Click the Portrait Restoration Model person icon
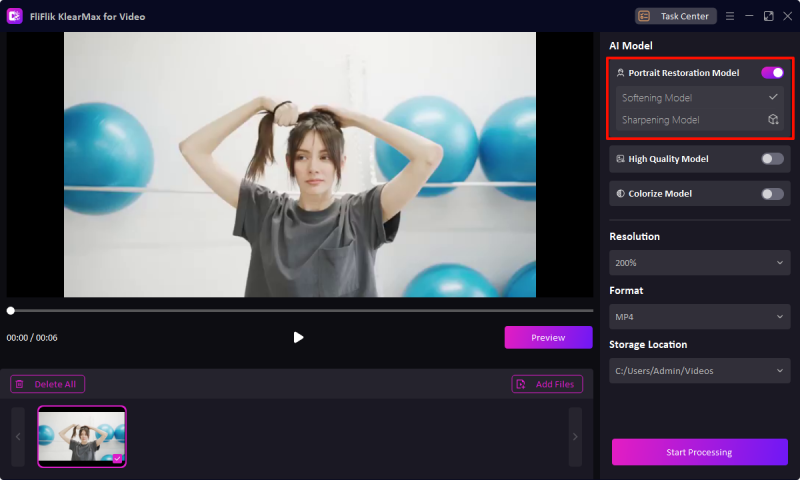The width and height of the screenshot is (800, 480). 620,73
